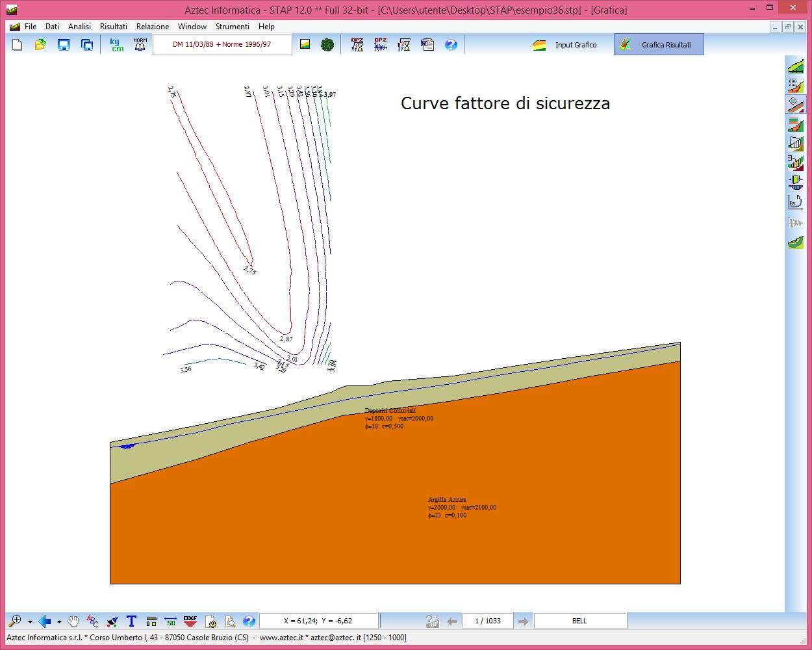Click the kg/cm units icon

[x=116, y=45]
